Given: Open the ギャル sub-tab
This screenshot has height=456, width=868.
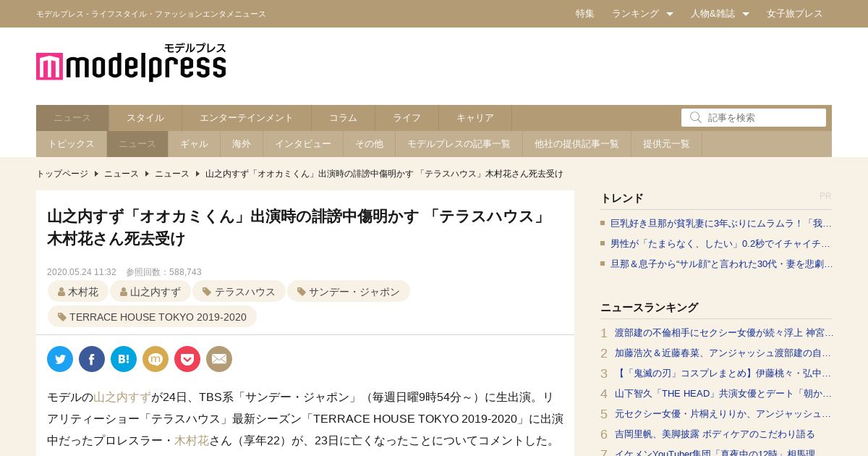Looking at the screenshot, I should (x=195, y=144).
